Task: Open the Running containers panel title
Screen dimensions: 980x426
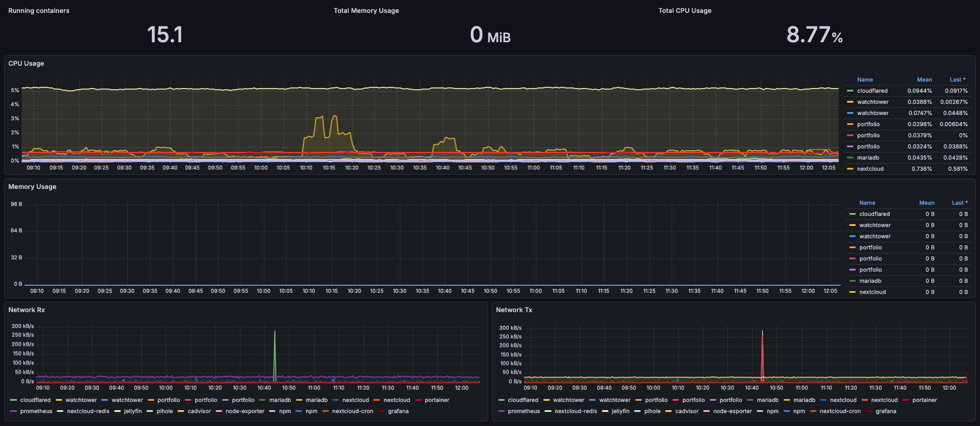Action: [x=39, y=11]
